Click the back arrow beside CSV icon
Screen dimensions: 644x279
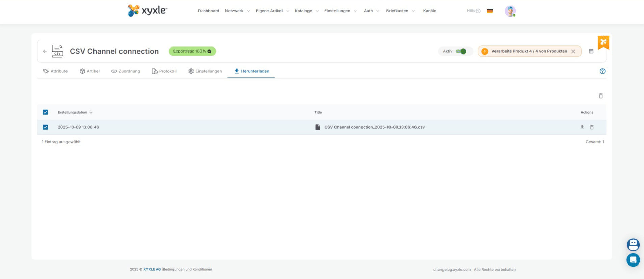(x=45, y=51)
